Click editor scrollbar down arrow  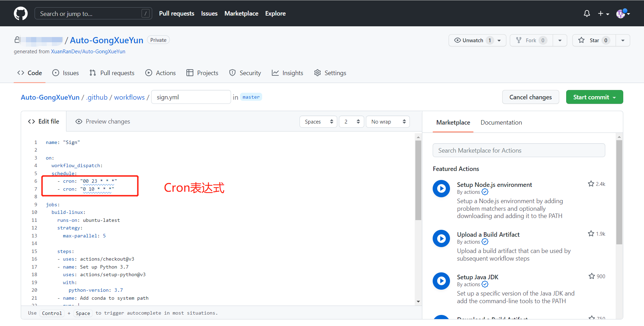pos(418,301)
